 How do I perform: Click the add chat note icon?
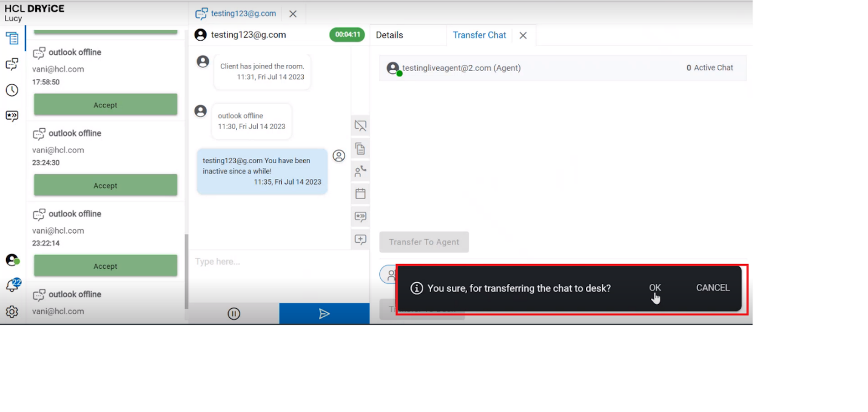pos(360,239)
